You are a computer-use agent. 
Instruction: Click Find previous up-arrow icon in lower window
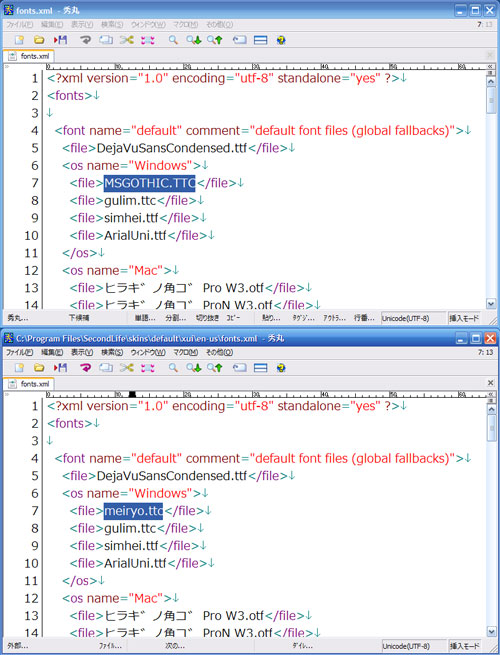coord(215,368)
